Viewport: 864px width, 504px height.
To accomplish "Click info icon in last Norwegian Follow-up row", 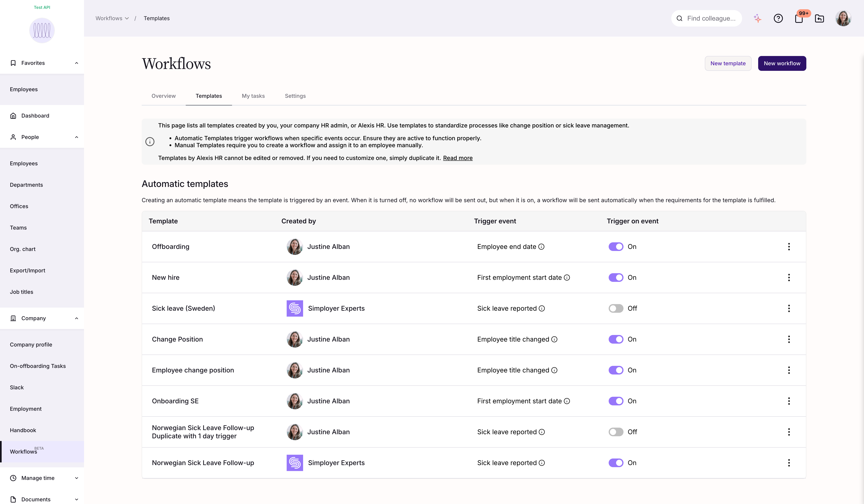I will pos(542,463).
